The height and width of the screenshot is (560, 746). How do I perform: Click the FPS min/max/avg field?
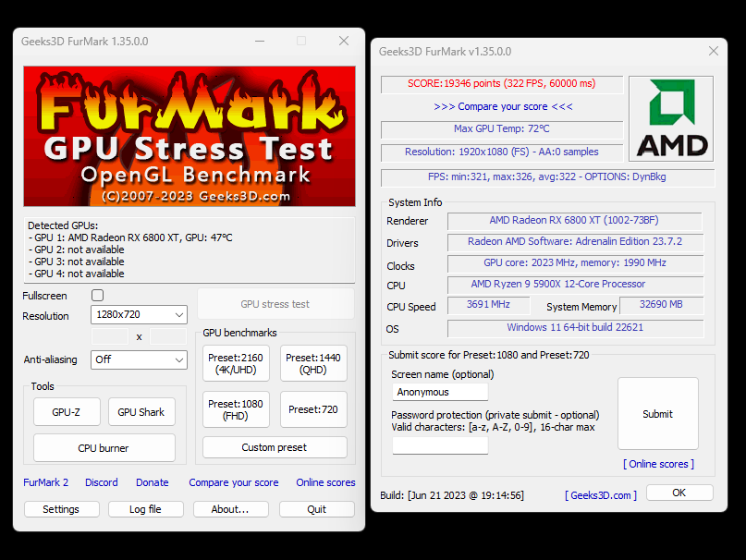[547, 177]
